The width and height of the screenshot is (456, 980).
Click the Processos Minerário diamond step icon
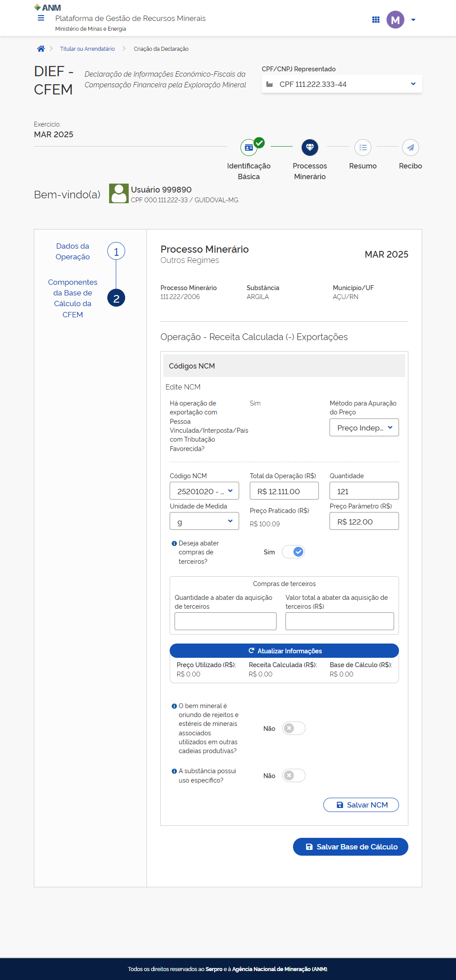[x=310, y=148]
